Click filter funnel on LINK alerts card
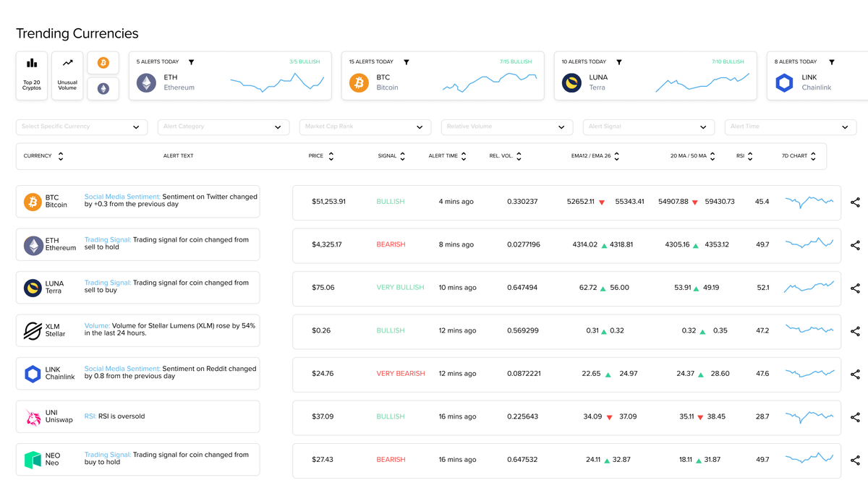This screenshot has height=488, width=868. (x=832, y=62)
